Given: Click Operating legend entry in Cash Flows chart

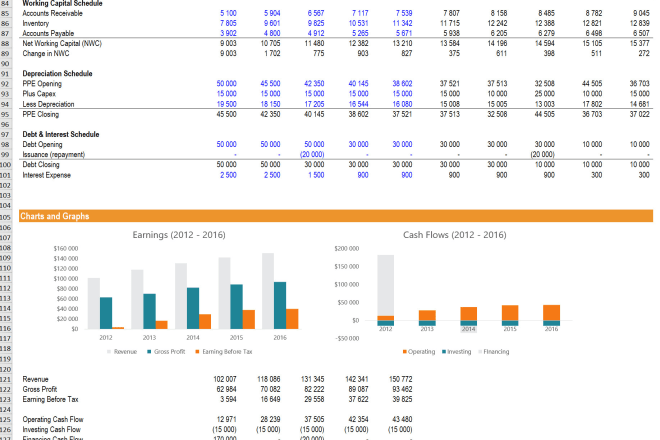Looking at the screenshot, I should pos(419,352).
